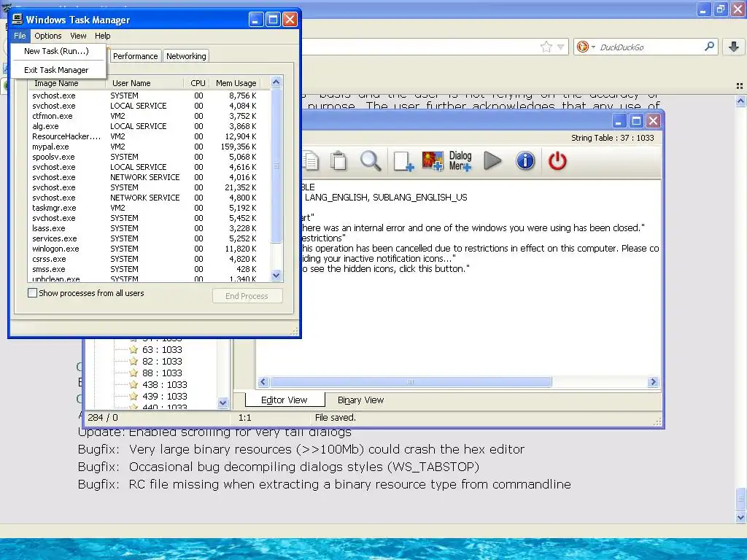Click the browser page vertical scrollbar thumb
Viewport: 747px width, 560px height.
click(740, 499)
